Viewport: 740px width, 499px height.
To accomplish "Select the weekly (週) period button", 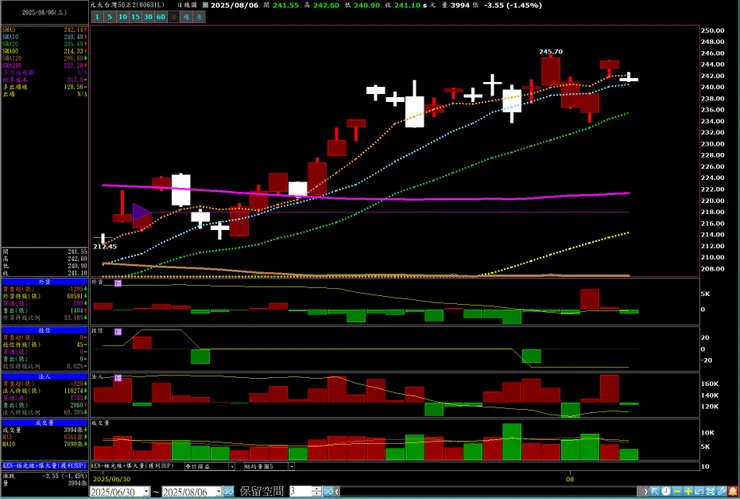I will point(187,17).
